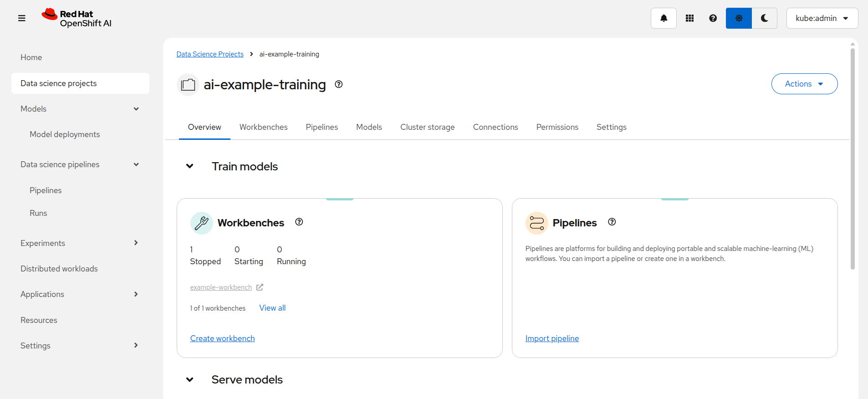Switch to the Pipelines tab
This screenshot has width=868, height=399.
(x=322, y=127)
